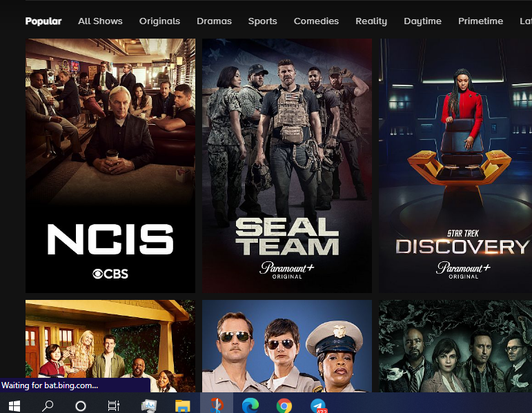This screenshot has width=532, height=413.
Task: Open File Explorer from the taskbar
Action: [x=183, y=405]
